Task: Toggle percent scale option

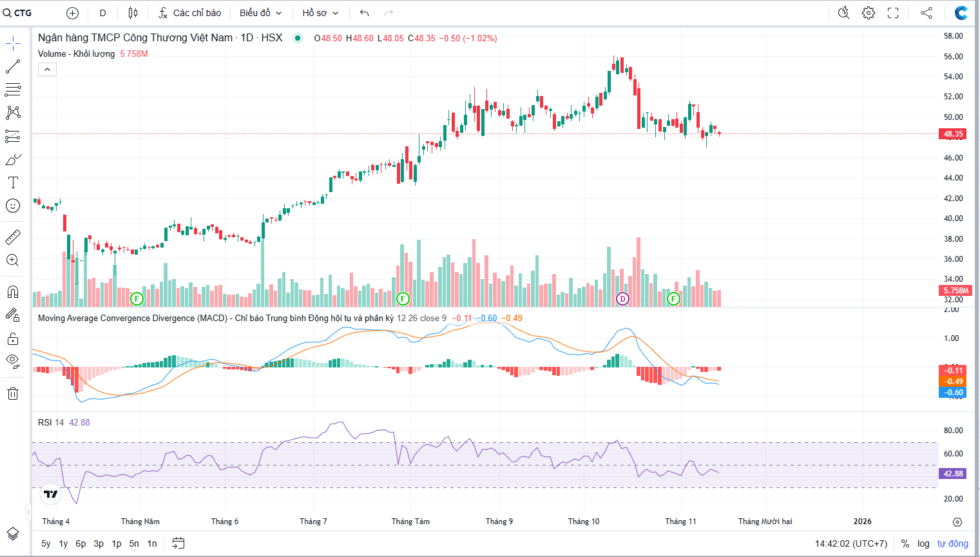Action: click(x=905, y=543)
